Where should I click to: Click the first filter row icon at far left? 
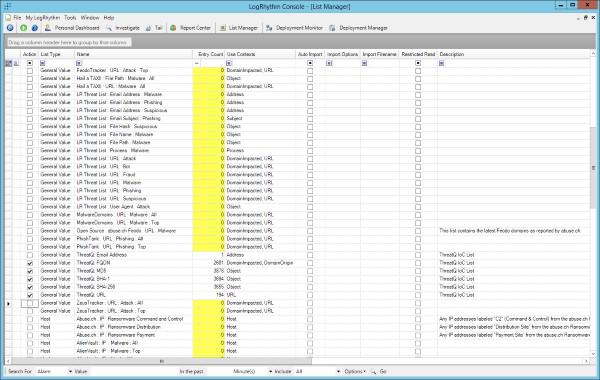point(8,63)
